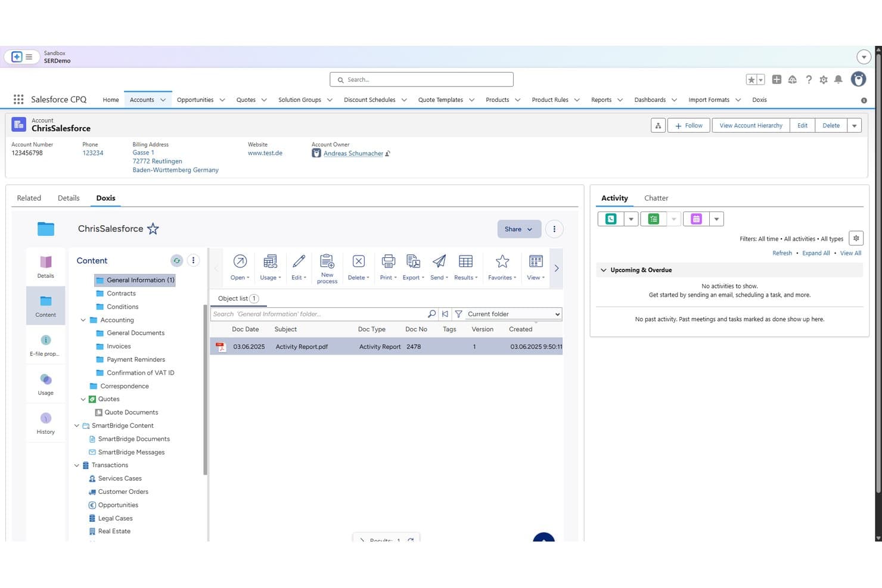Mark ChrisSalesforce as favorite with star
Screen dimensions: 882x588
click(x=153, y=229)
